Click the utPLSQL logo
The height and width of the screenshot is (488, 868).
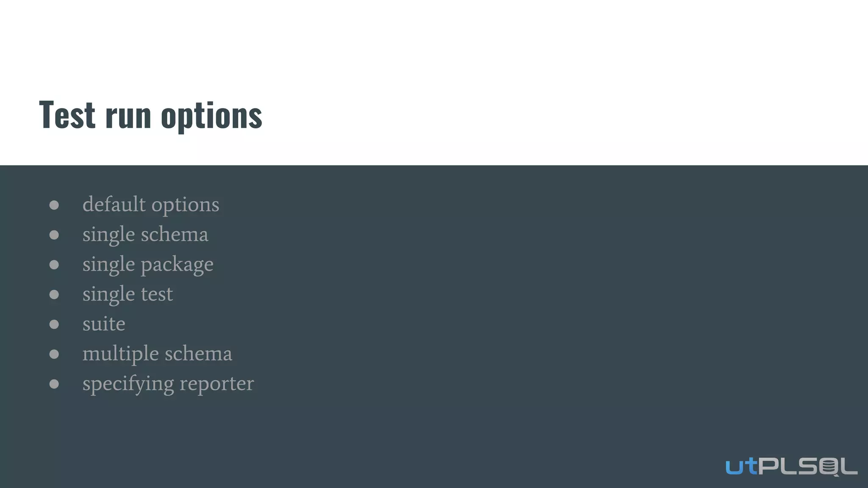coord(791,466)
